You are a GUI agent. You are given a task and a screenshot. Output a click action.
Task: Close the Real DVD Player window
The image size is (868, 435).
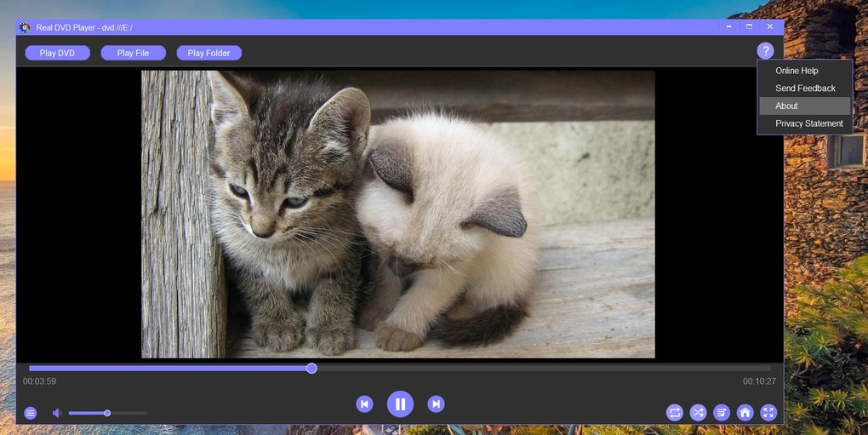pos(769,26)
